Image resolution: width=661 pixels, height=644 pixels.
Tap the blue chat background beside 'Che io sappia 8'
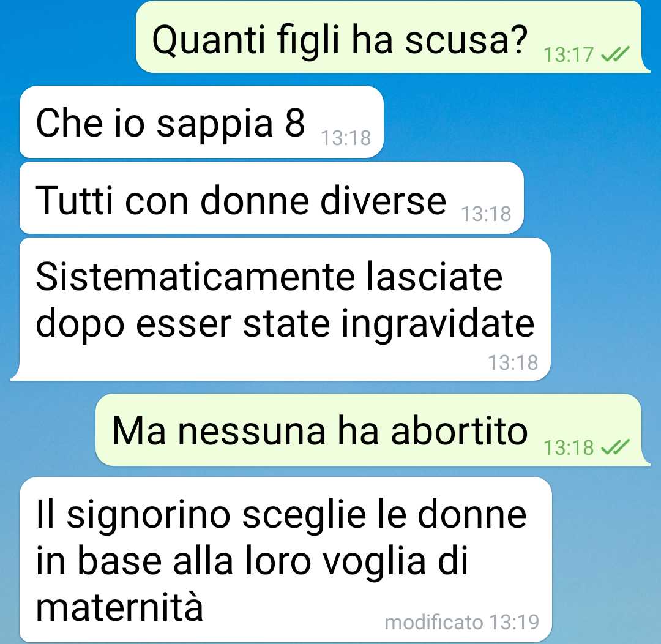tap(518, 122)
